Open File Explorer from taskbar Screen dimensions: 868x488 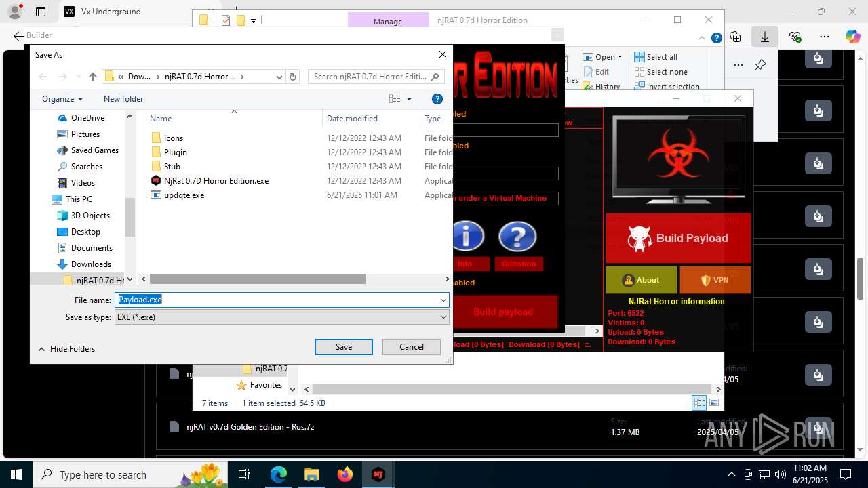pyautogui.click(x=312, y=474)
